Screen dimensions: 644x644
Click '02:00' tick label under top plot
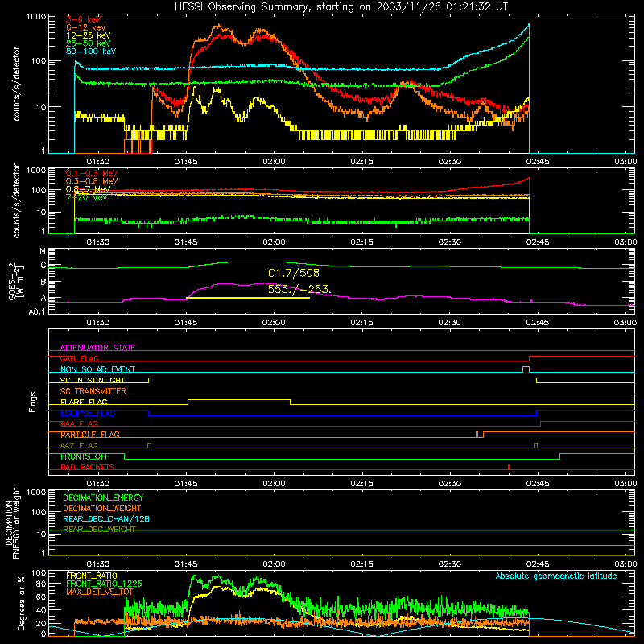point(274,162)
